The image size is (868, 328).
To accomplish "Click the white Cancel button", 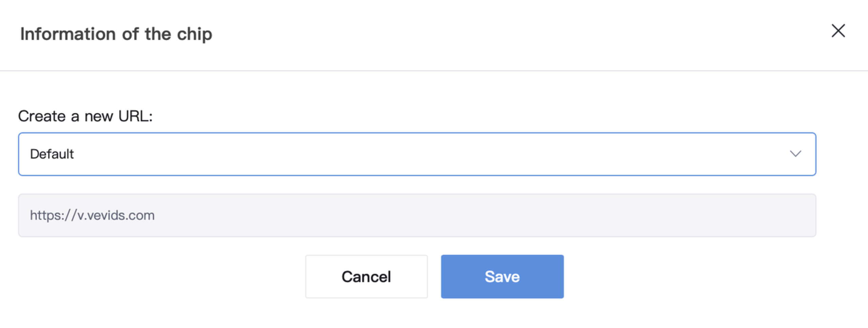I will [367, 276].
